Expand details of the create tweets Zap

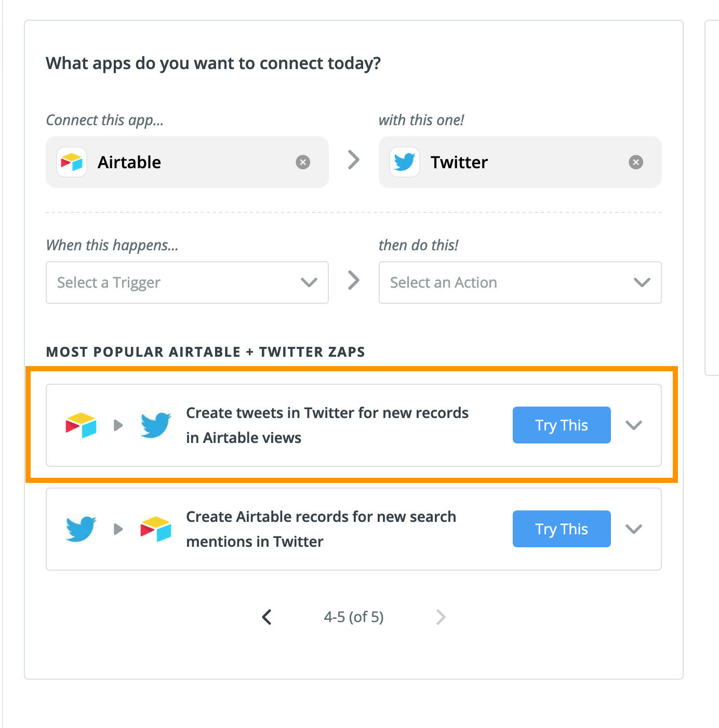(634, 425)
